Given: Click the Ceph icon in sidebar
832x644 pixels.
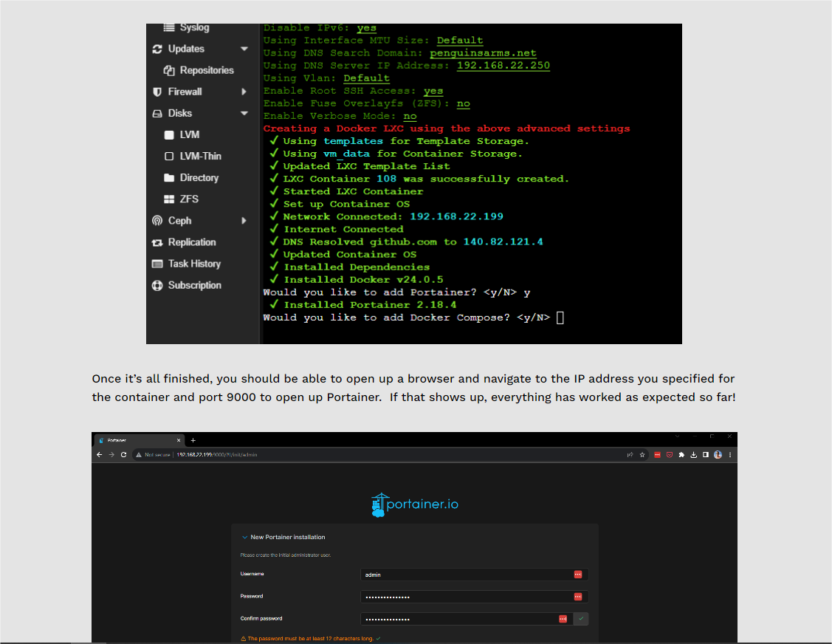Looking at the screenshot, I should [x=157, y=221].
